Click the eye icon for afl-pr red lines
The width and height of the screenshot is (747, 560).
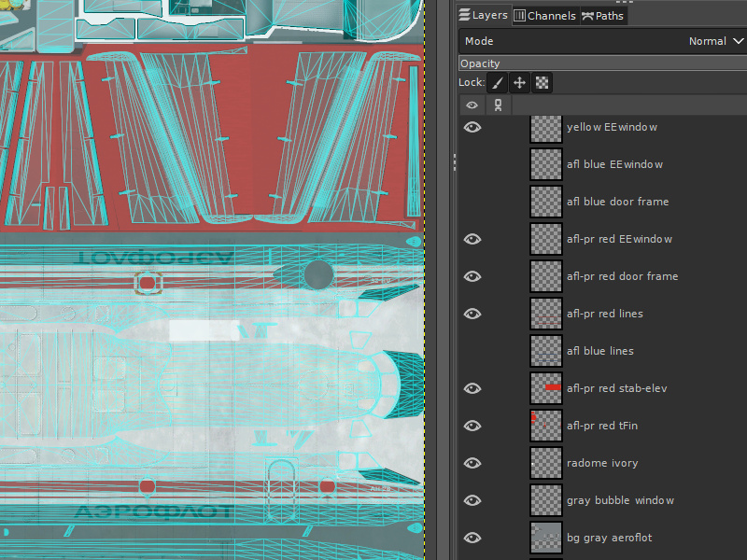[x=472, y=314]
